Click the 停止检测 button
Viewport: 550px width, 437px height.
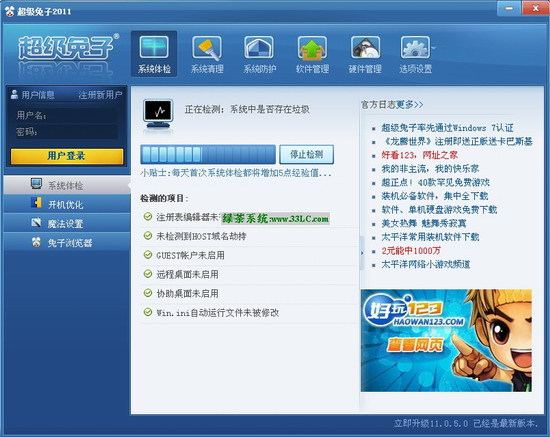[307, 154]
